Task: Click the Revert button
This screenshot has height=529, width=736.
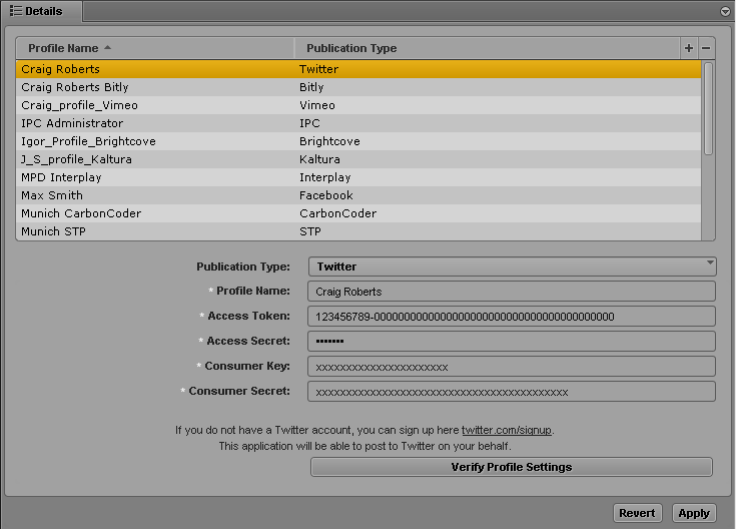Action: click(x=637, y=513)
